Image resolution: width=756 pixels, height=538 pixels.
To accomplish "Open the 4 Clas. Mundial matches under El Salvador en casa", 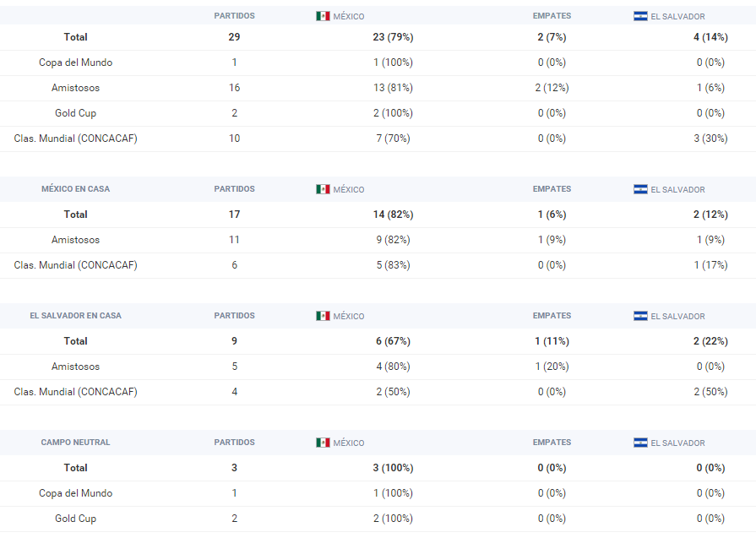I will (234, 392).
